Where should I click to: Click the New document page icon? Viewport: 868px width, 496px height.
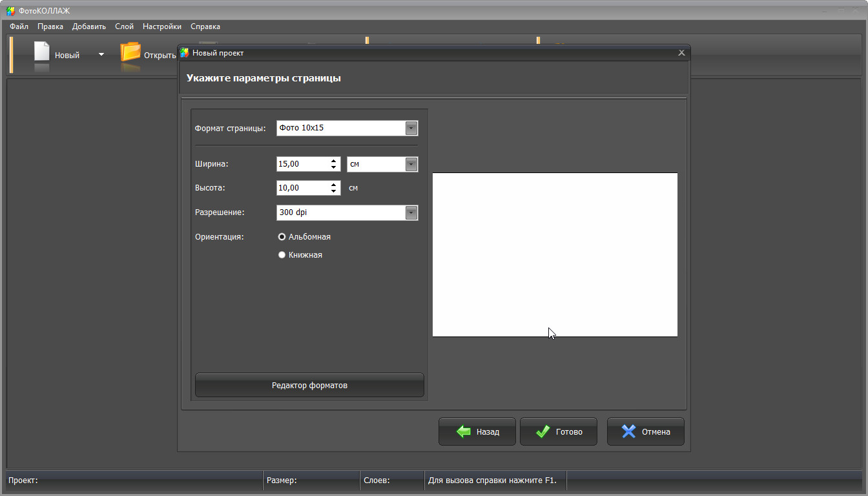coord(41,52)
